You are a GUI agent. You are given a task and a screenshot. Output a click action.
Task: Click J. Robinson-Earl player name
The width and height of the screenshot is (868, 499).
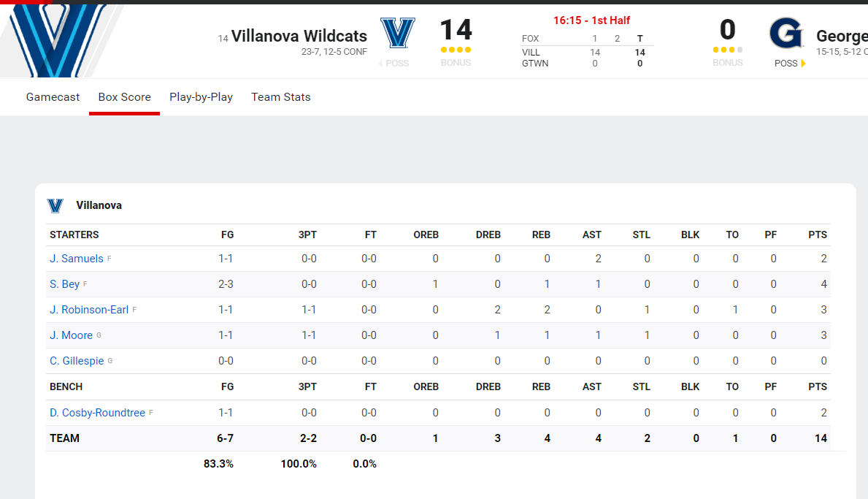pyautogui.click(x=89, y=310)
